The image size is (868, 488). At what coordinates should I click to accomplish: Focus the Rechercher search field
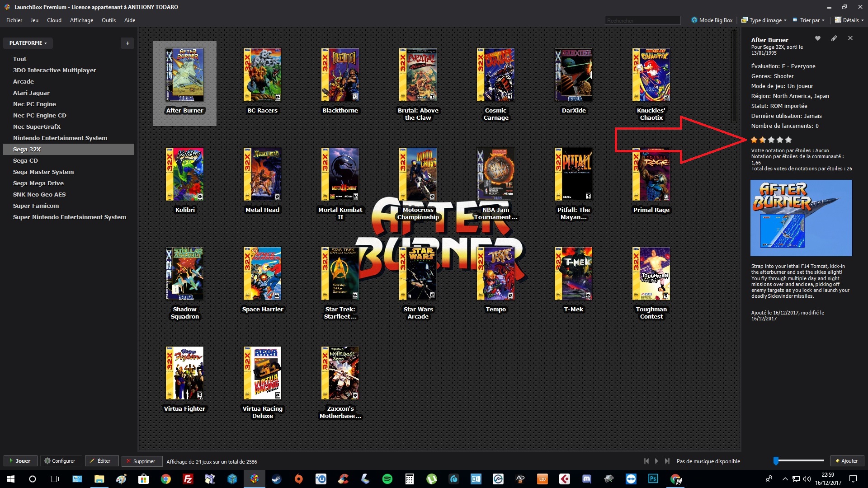tap(642, 20)
